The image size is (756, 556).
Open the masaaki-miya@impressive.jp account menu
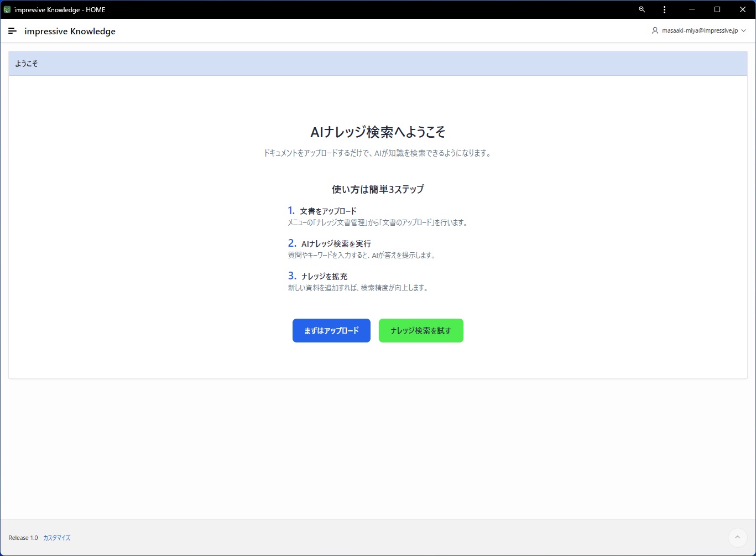click(700, 30)
